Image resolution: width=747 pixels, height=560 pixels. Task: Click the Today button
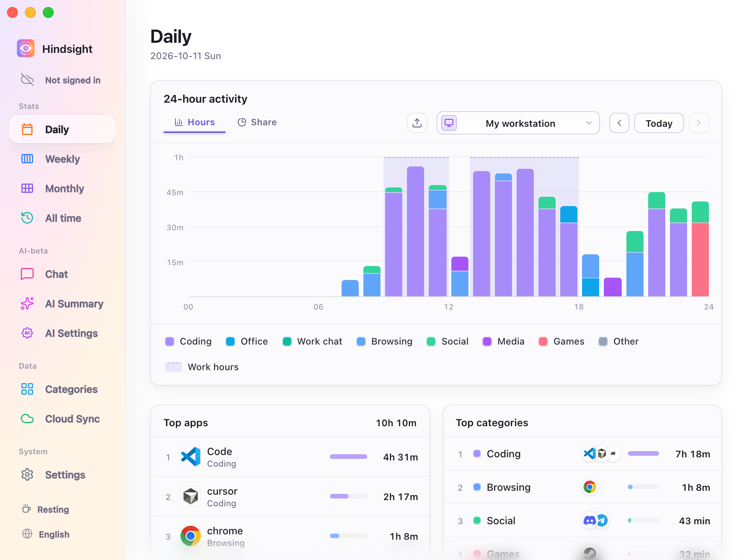pyautogui.click(x=659, y=123)
